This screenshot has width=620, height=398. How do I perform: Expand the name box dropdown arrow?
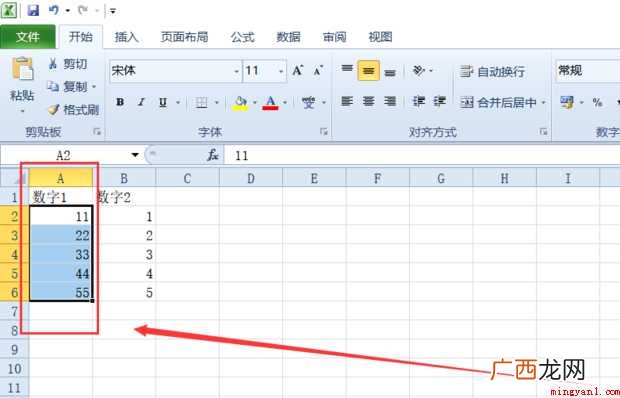(135, 155)
